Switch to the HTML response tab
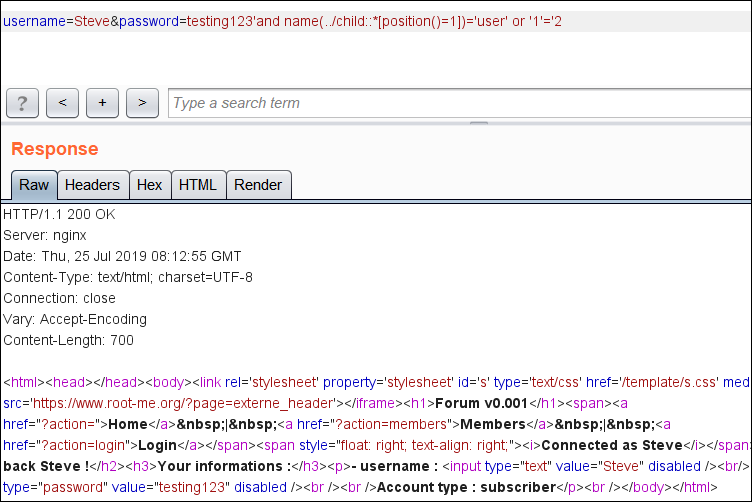 tap(198, 185)
